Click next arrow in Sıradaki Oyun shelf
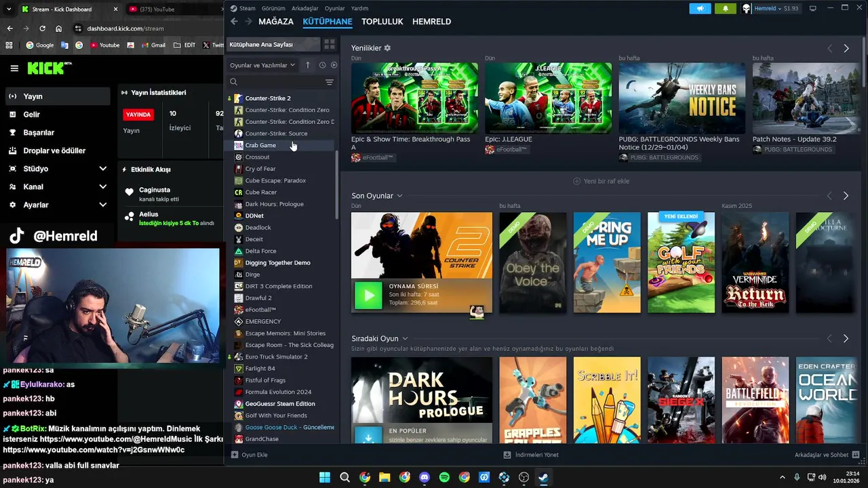The image size is (868, 488). point(846,338)
